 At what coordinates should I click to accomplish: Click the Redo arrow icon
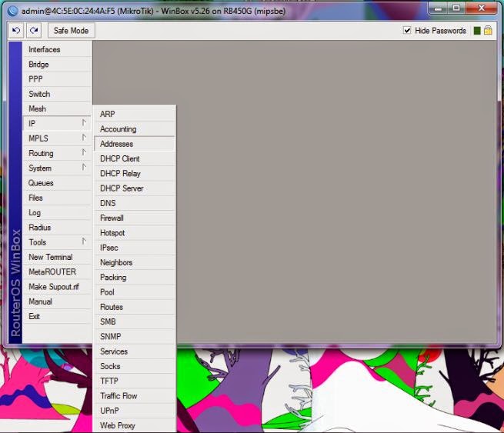pos(34,31)
